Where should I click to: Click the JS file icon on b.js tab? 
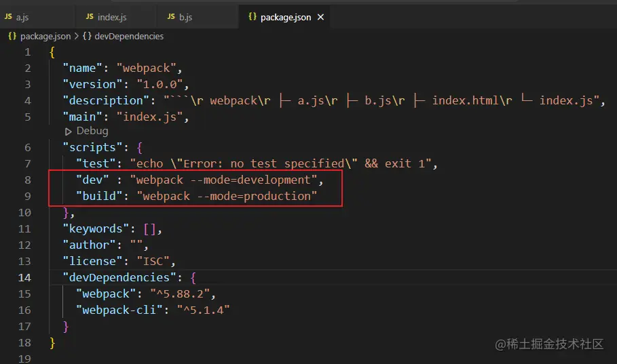click(x=171, y=16)
